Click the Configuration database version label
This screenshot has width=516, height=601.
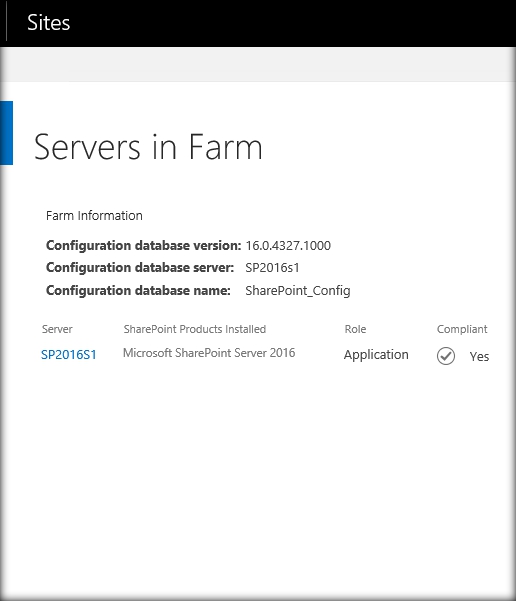coord(143,245)
